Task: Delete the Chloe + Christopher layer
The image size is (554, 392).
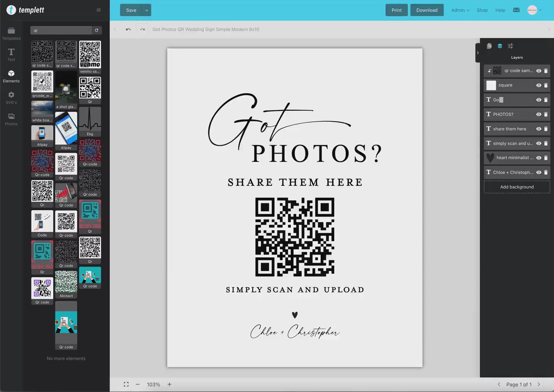Action: 546,172
